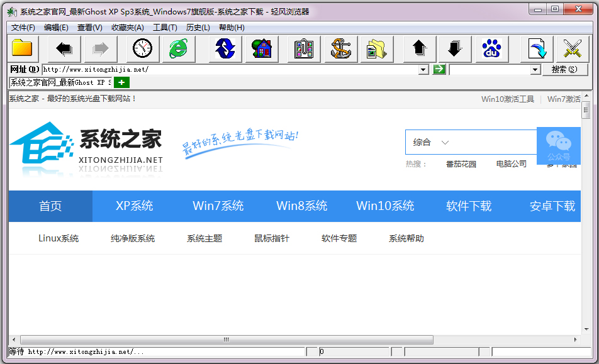
Task: Open the Win10系统 navigation link
Action: coord(385,206)
